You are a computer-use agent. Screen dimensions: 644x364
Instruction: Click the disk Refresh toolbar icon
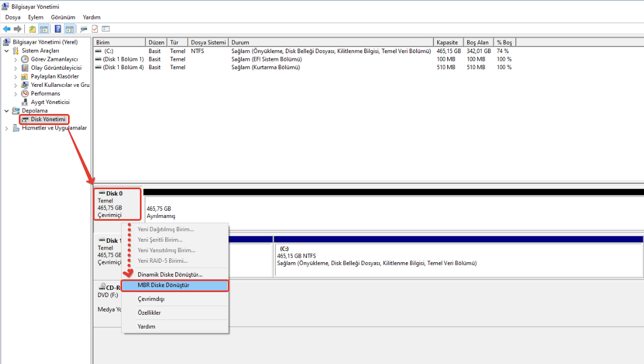point(83,29)
